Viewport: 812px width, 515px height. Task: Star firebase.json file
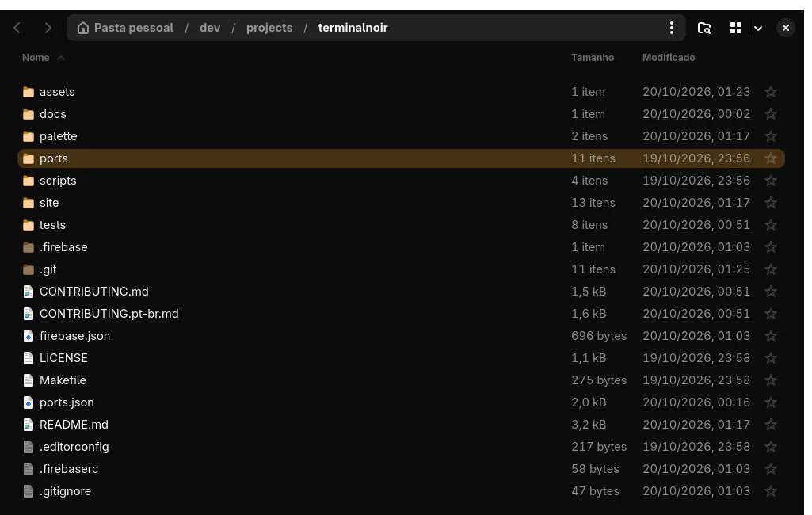click(771, 336)
